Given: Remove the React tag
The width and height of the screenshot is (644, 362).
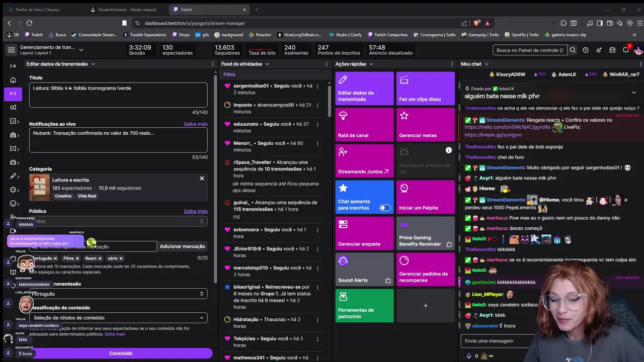Looking at the screenshot, I should (100, 258).
